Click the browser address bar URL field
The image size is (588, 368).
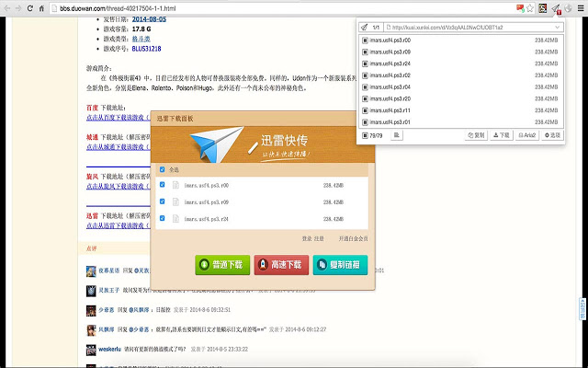[281, 8]
